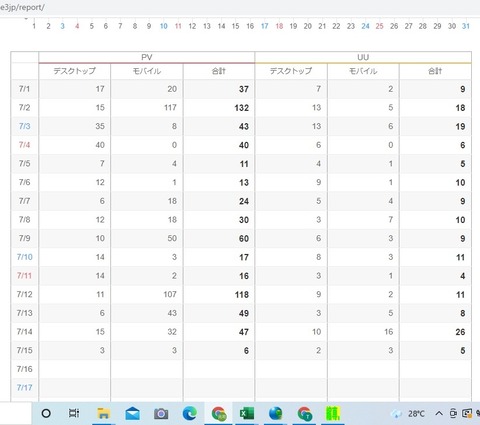
Task: Click the デスクトップ column header under PV
Action: click(75, 71)
